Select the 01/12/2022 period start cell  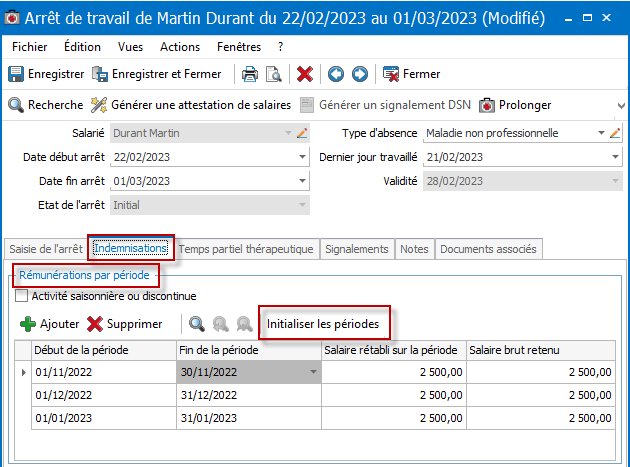click(104, 395)
